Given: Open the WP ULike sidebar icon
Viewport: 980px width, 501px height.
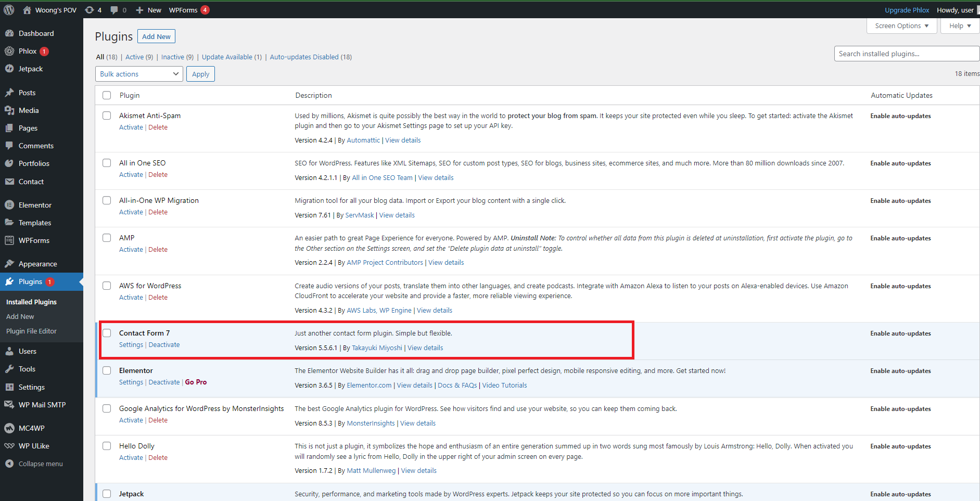Looking at the screenshot, I should point(9,446).
